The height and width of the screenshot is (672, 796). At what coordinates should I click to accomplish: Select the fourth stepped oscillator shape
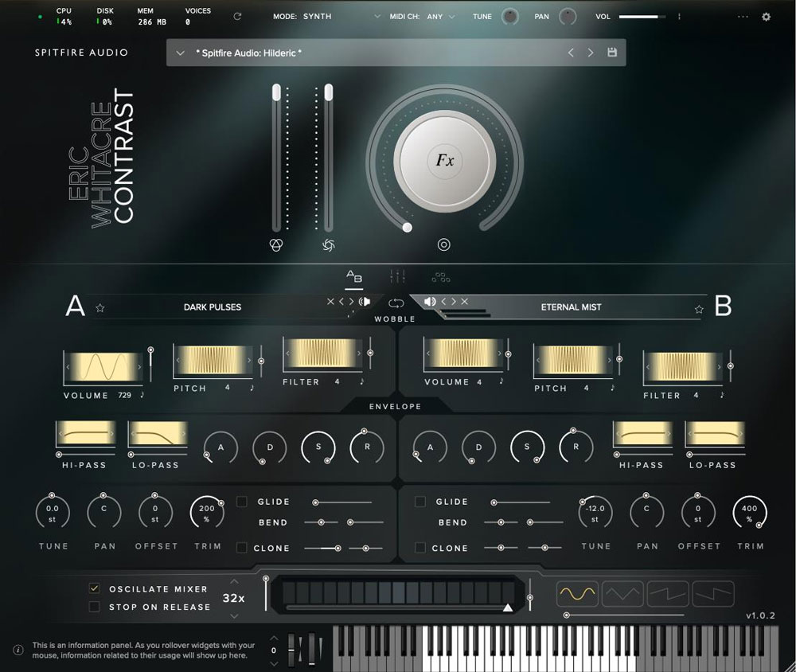713,594
